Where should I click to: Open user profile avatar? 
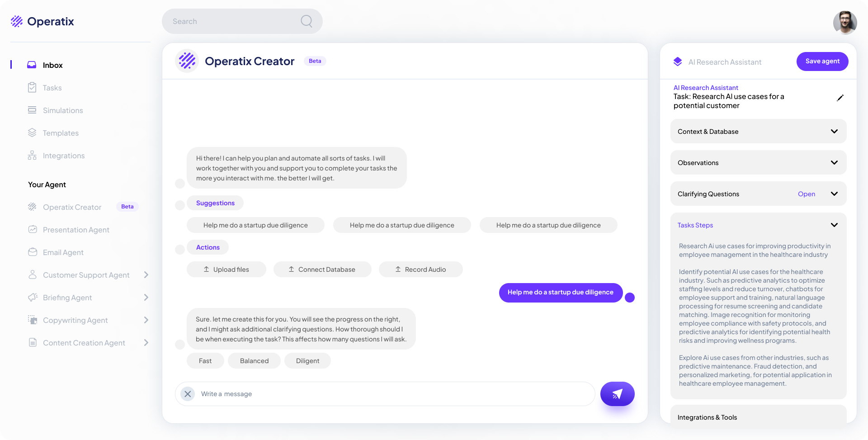pos(844,22)
